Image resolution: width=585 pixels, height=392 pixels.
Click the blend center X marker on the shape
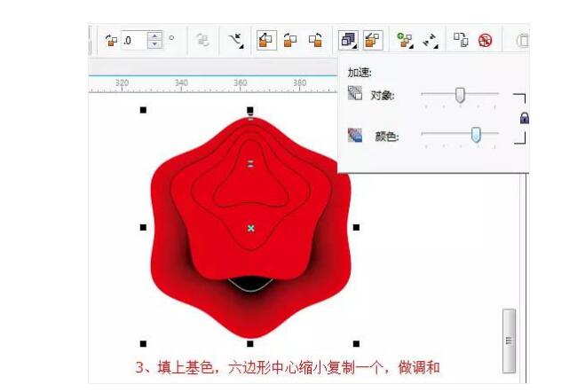tap(250, 228)
